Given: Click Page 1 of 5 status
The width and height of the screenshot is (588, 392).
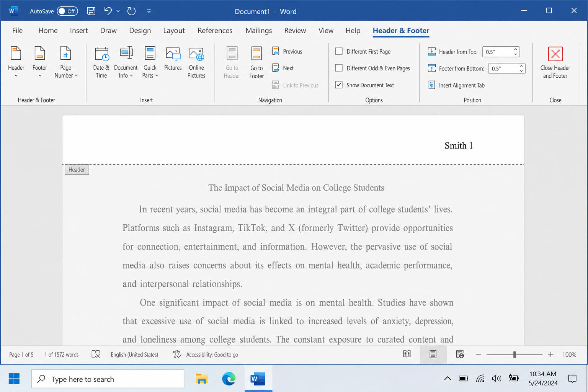Looking at the screenshot, I should [21, 354].
